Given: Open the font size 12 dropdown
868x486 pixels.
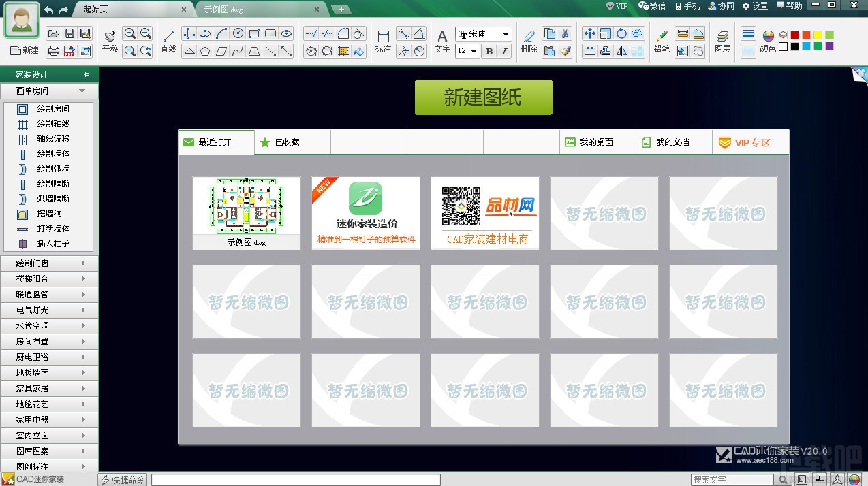Looking at the screenshot, I should point(467,51).
